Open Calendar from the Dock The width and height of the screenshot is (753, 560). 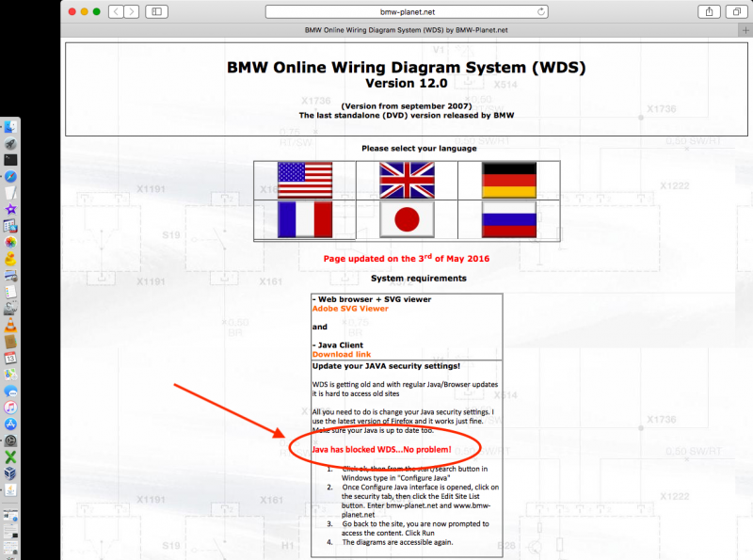pyautogui.click(x=10, y=358)
